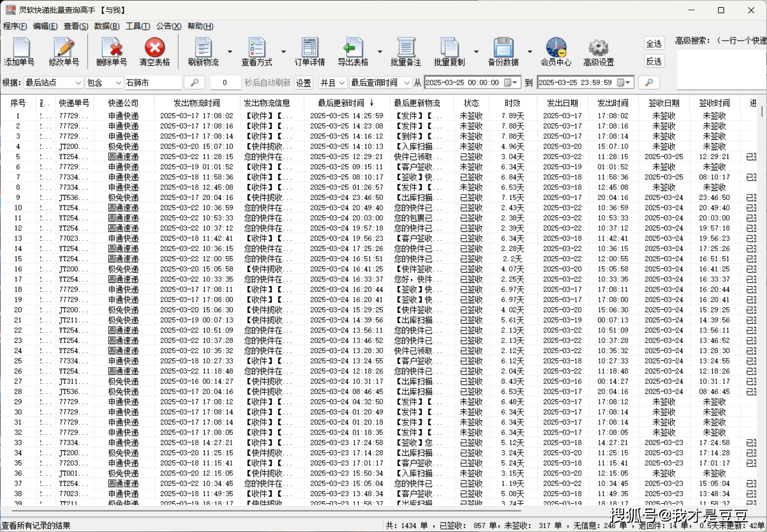
Task: Open the 最后站点 field dropdown
Action: click(78, 83)
